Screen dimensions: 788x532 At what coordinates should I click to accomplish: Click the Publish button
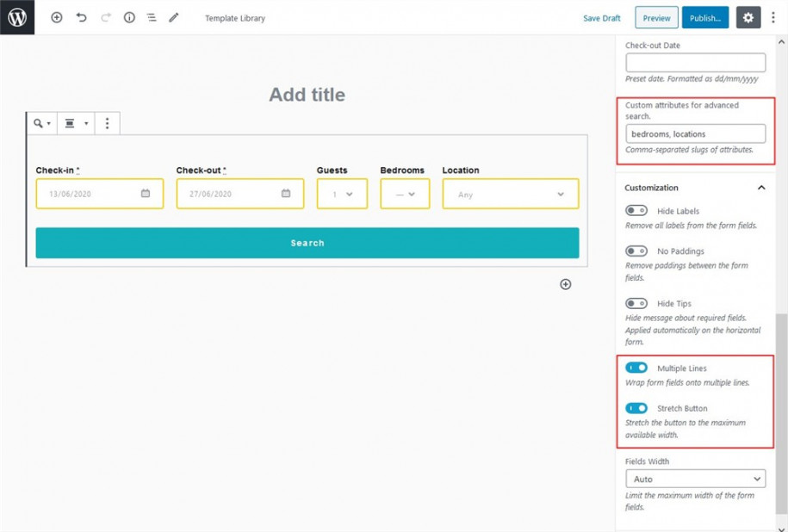click(705, 17)
